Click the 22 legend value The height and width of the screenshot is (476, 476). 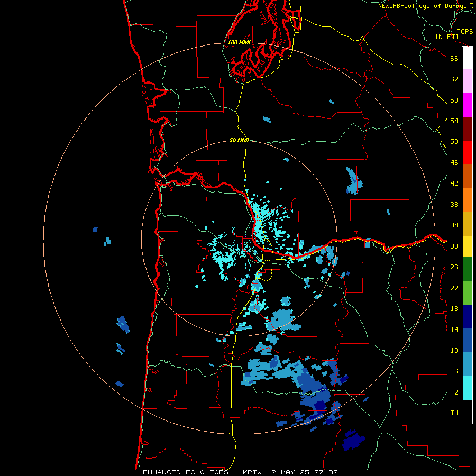click(x=454, y=288)
